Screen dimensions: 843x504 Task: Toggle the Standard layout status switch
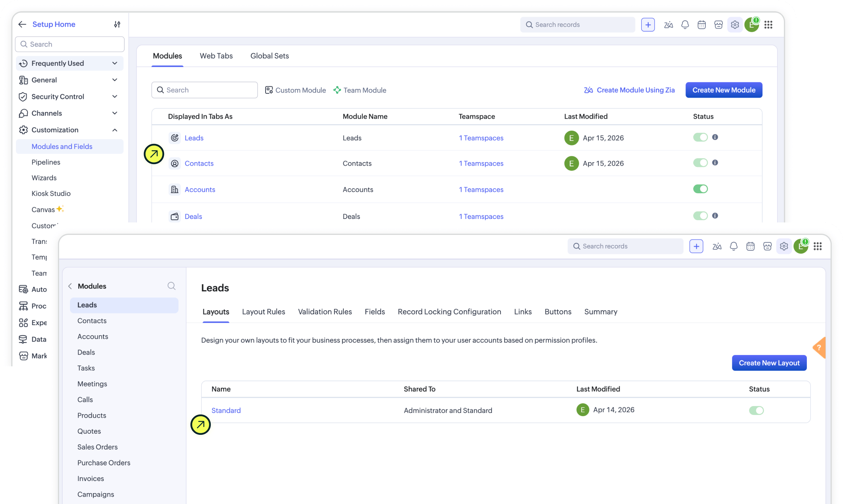click(x=756, y=410)
